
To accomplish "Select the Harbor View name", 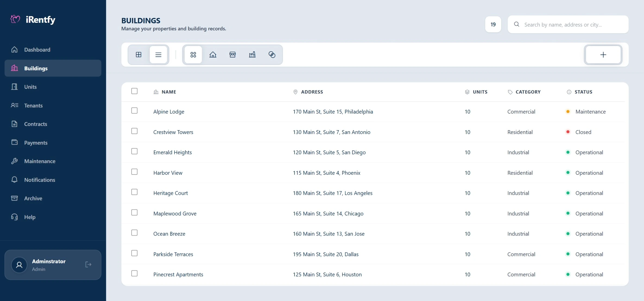I will (x=168, y=173).
